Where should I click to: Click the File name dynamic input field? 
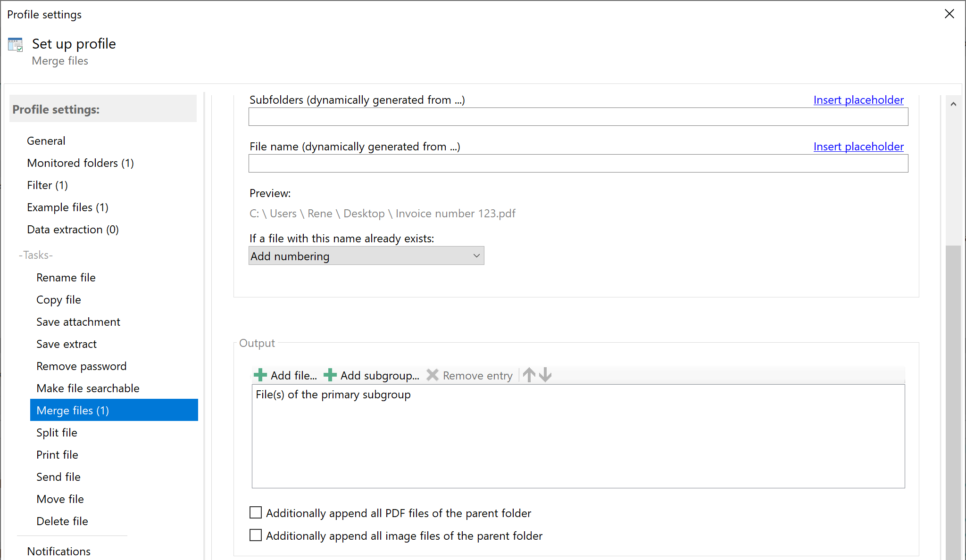pyautogui.click(x=578, y=163)
